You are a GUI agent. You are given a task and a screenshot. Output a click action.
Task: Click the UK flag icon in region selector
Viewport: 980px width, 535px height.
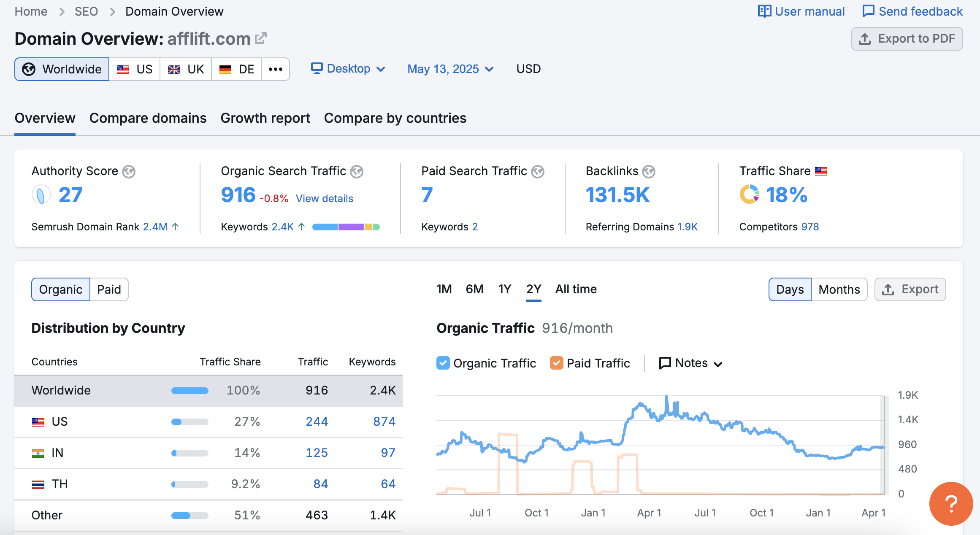click(x=174, y=69)
